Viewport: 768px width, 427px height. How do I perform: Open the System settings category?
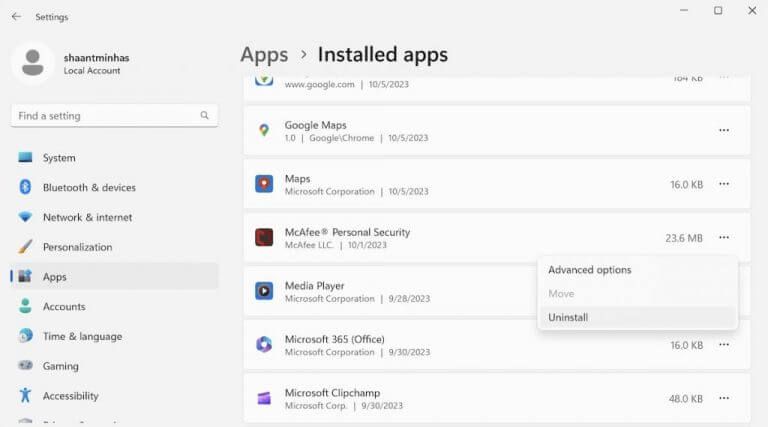pyautogui.click(x=114, y=158)
